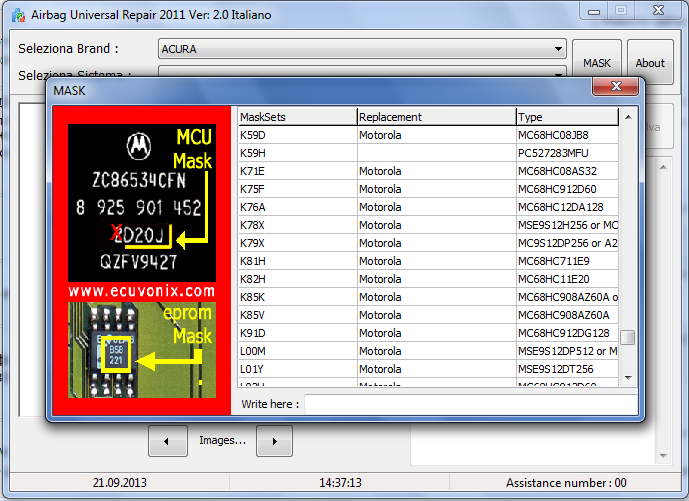
Task: Click the time 14:37:13 in status bar
Action: [340, 483]
